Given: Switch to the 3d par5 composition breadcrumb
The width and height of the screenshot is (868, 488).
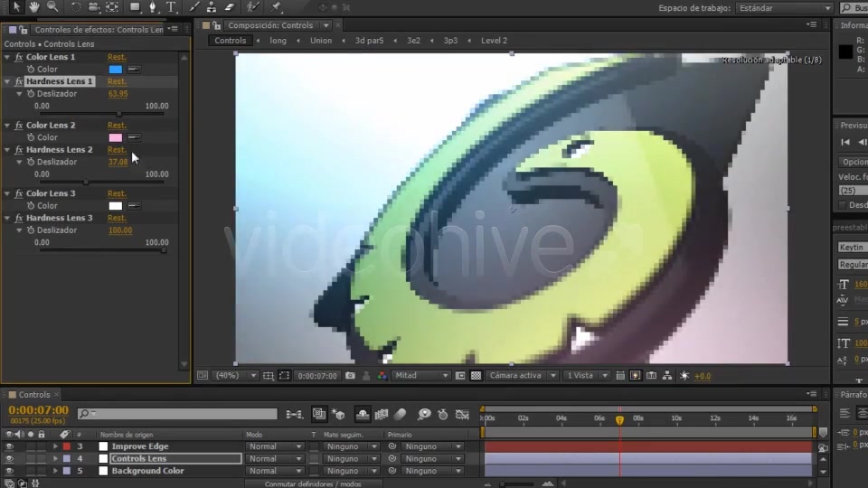Looking at the screenshot, I should point(369,41).
